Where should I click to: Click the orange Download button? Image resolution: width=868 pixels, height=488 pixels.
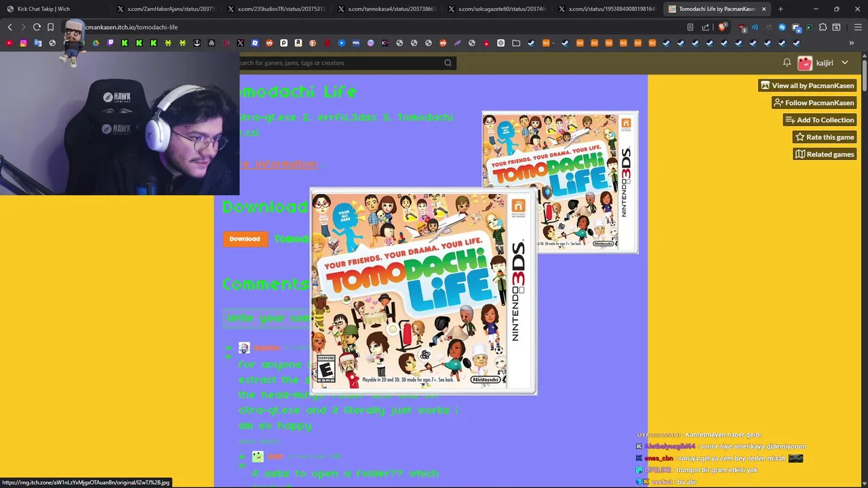[245, 239]
